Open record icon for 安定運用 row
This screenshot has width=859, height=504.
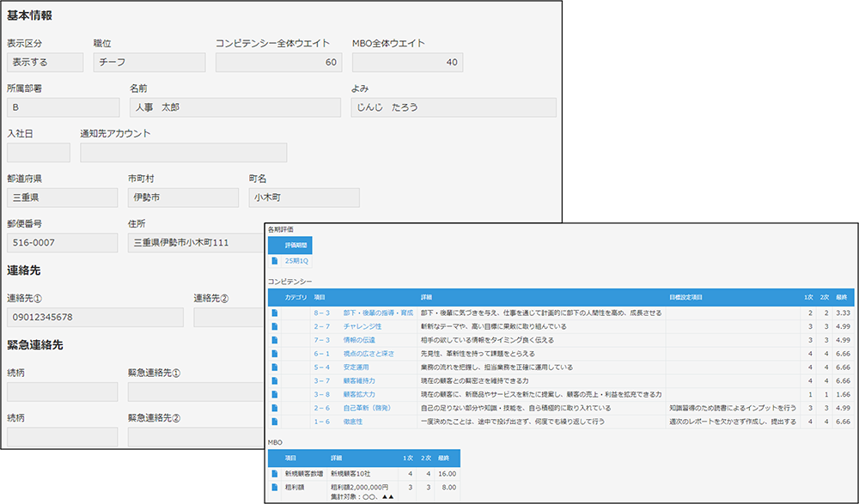point(275,367)
